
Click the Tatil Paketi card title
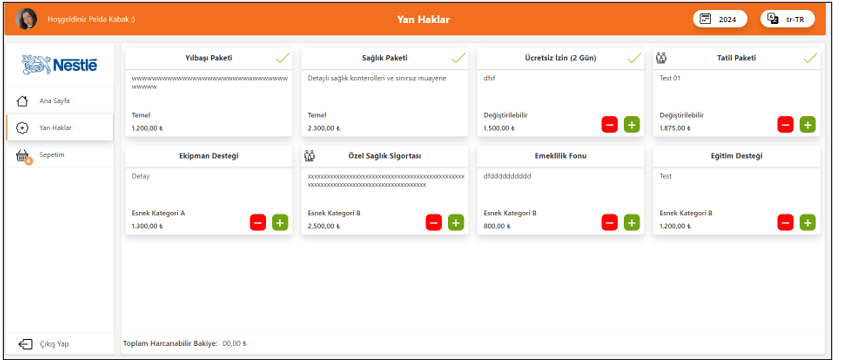point(736,58)
